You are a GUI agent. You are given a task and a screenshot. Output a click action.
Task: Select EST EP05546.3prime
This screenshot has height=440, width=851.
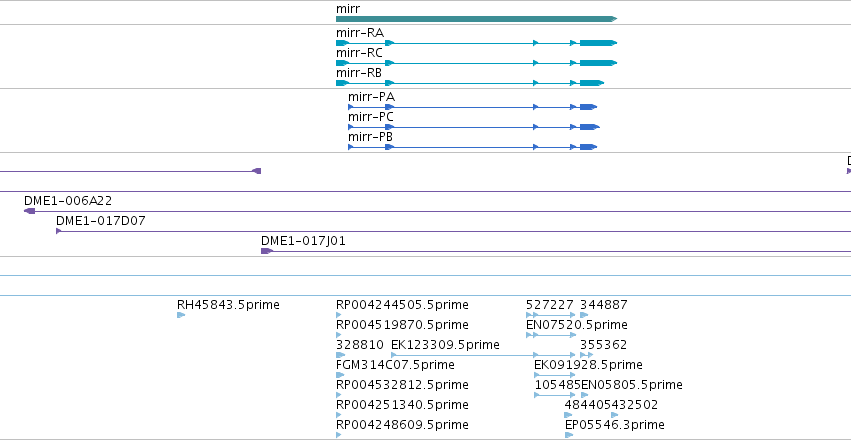point(614,425)
